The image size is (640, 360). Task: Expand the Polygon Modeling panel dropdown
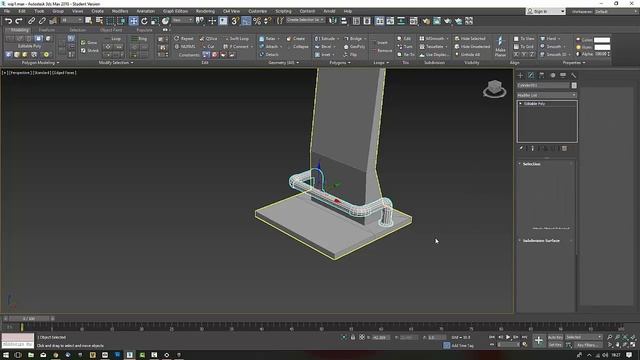pos(40,63)
